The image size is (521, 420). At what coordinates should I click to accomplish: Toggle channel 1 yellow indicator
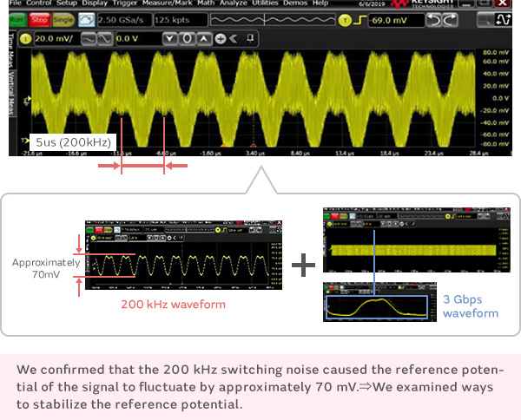pyautogui.click(x=25, y=38)
